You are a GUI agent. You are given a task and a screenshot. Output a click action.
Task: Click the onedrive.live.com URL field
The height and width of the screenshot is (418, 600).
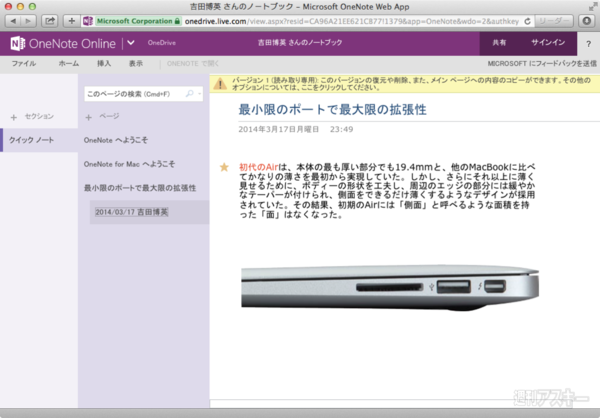click(351, 21)
